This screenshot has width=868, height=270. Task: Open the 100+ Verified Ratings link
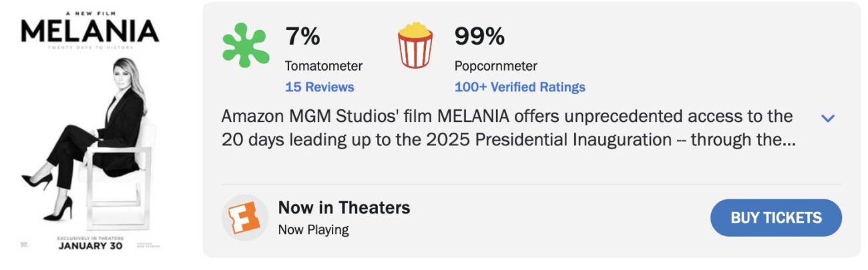(519, 87)
